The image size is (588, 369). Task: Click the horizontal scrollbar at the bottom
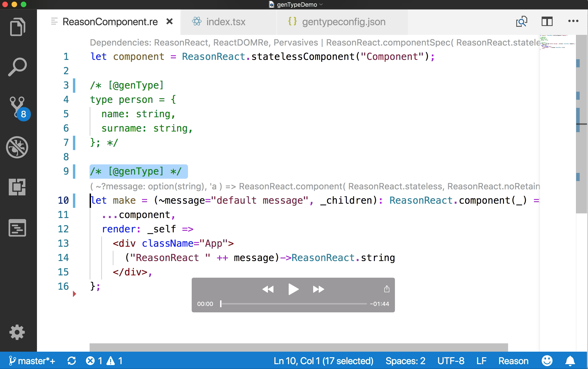pos(298,347)
